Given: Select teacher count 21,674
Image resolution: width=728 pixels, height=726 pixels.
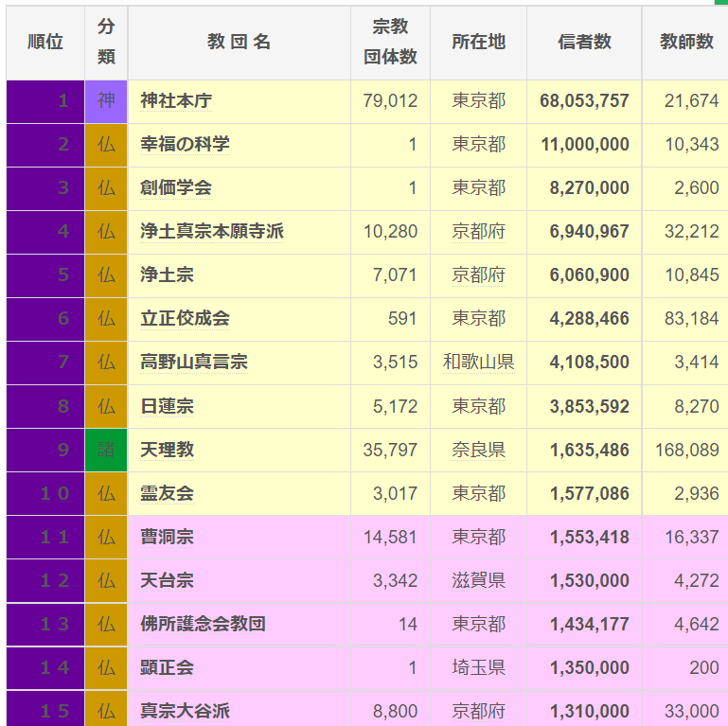Looking at the screenshot, I should [692, 100].
